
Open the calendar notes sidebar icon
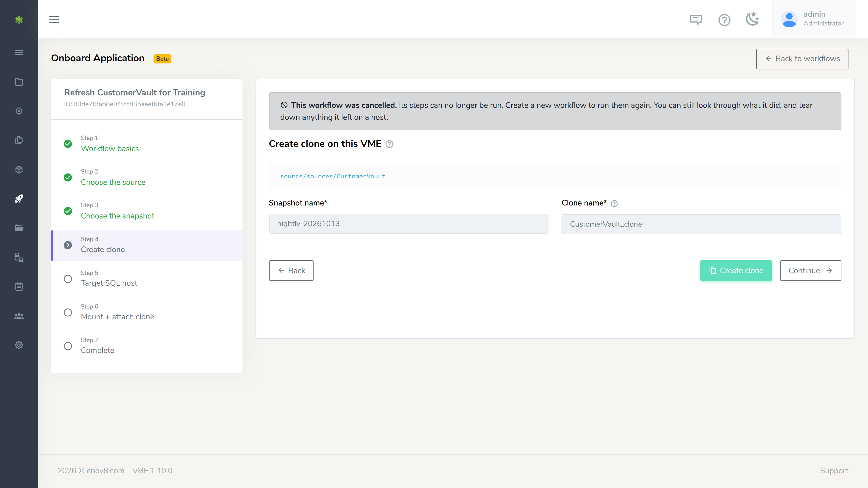click(x=19, y=287)
